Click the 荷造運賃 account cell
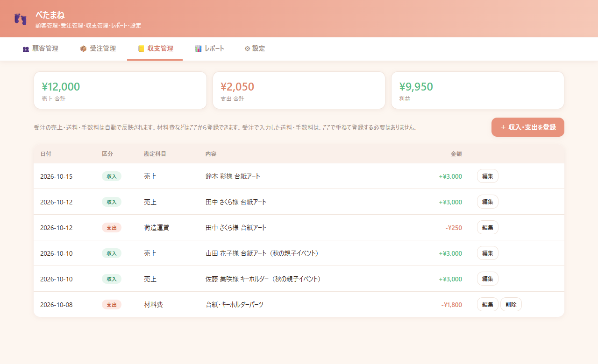598x364 pixels. click(157, 228)
